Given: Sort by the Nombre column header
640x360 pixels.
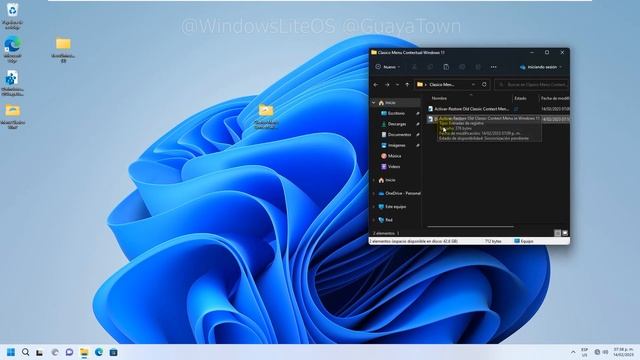Looking at the screenshot, I should point(439,98).
